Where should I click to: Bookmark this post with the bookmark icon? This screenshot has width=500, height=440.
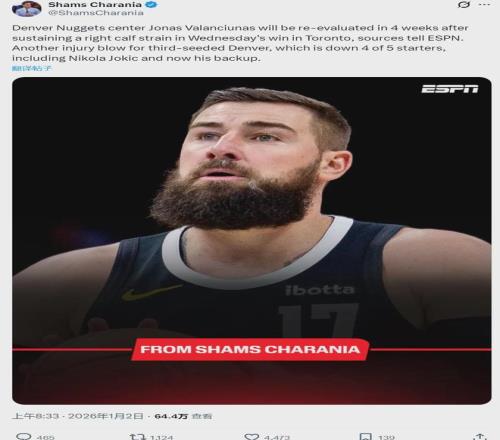tap(366, 436)
